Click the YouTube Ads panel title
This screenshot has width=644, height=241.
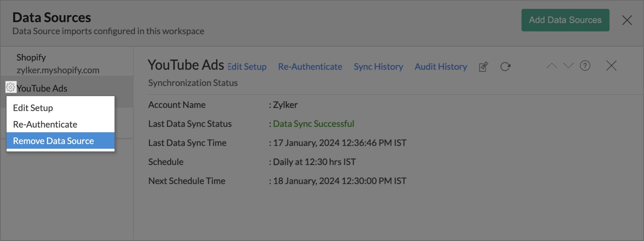point(186,65)
